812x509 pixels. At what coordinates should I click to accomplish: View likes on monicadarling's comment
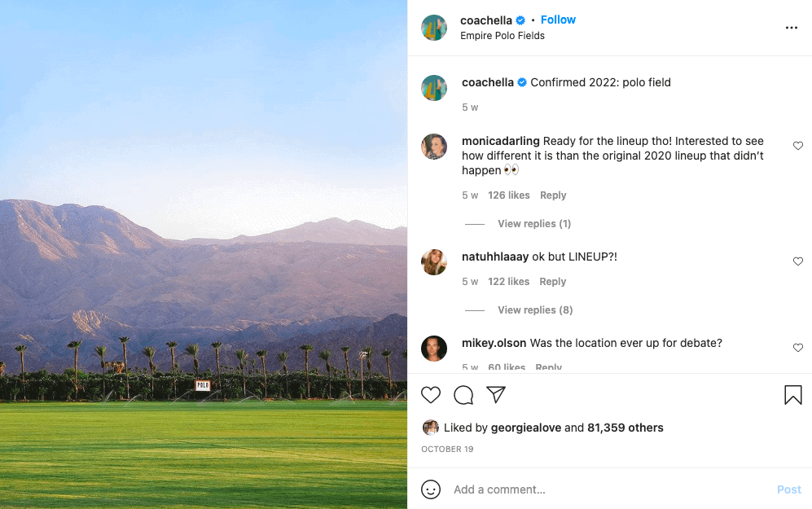508,195
